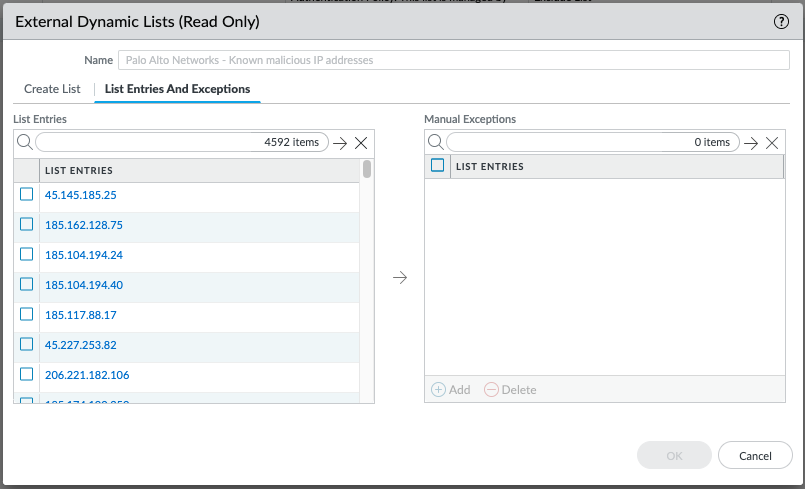
Task: Select checkbox for 185.162.128.75
Action: pyautogui.click(x=27, y=224)
